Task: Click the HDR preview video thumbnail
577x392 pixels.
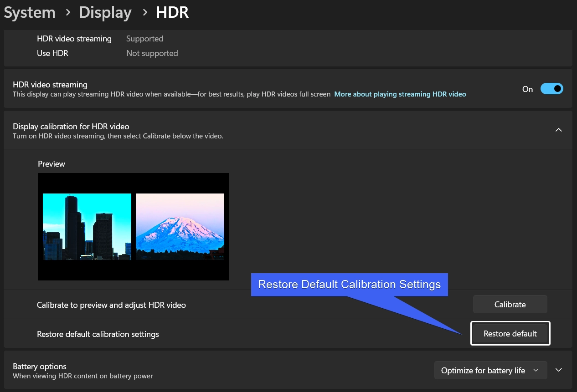Action: coord(134,227)
